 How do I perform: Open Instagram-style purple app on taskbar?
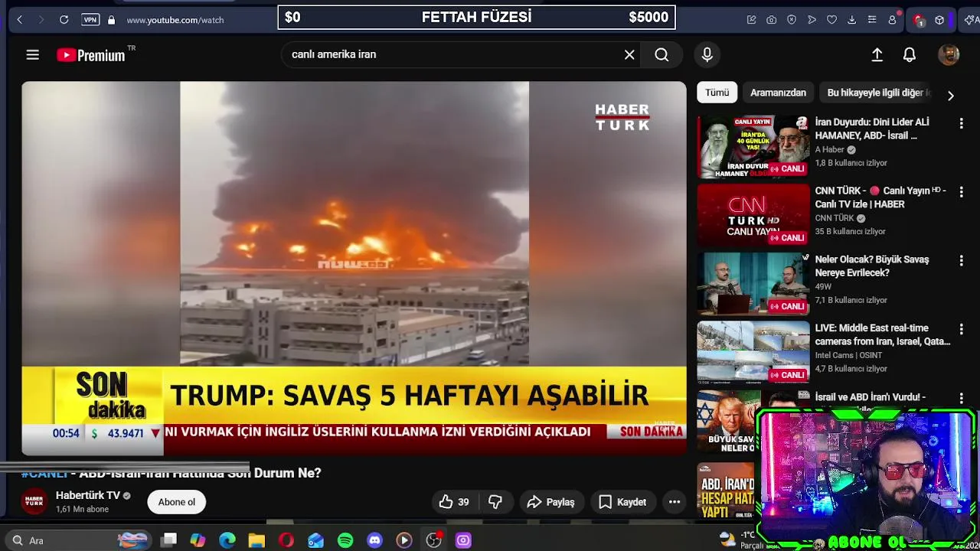click(x=463, y=540)
